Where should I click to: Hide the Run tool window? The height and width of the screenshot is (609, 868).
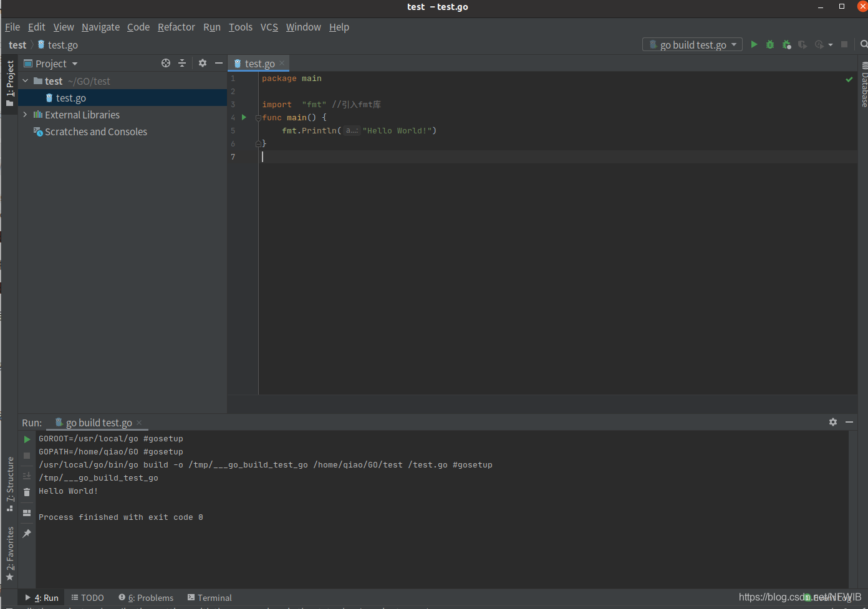pos(849,422)
